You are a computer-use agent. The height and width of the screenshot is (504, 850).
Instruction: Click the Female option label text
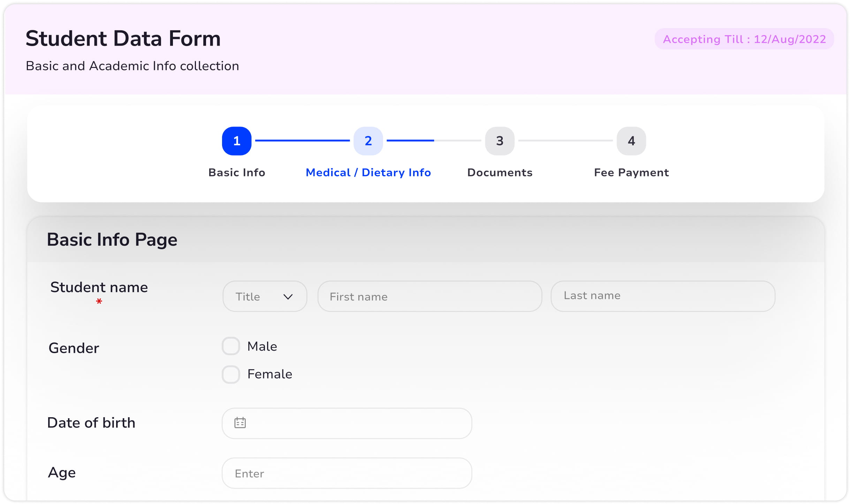tap(270, 374)
